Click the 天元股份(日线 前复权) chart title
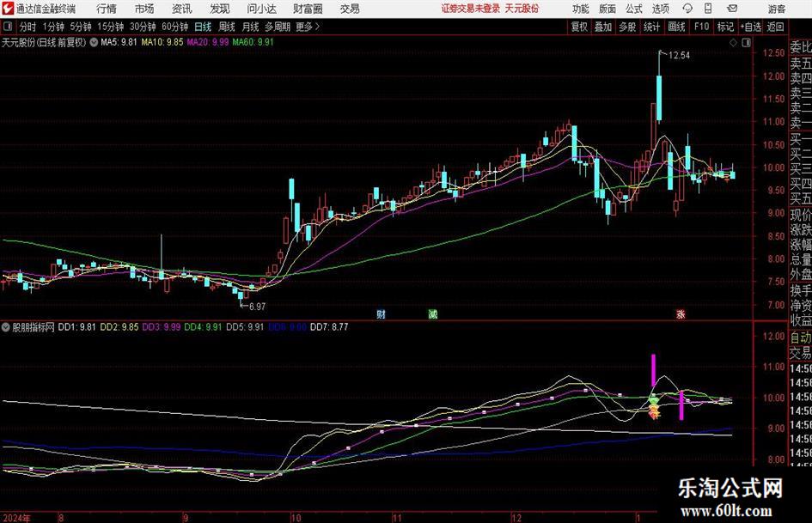The height and width of the screenshot is (523, 812). (44, 42)
